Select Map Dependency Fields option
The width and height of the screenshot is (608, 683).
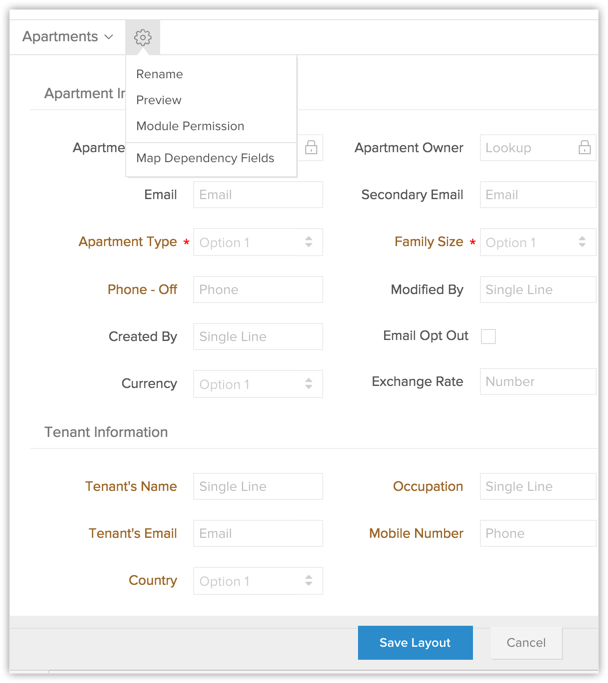[205, 158]
